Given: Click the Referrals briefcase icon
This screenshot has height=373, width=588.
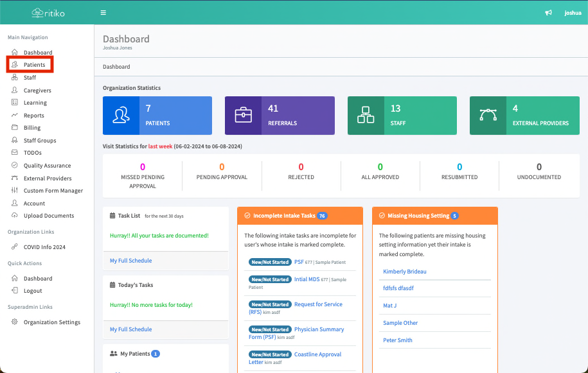Looking at the screenshot, I should [x=243, y=116].
